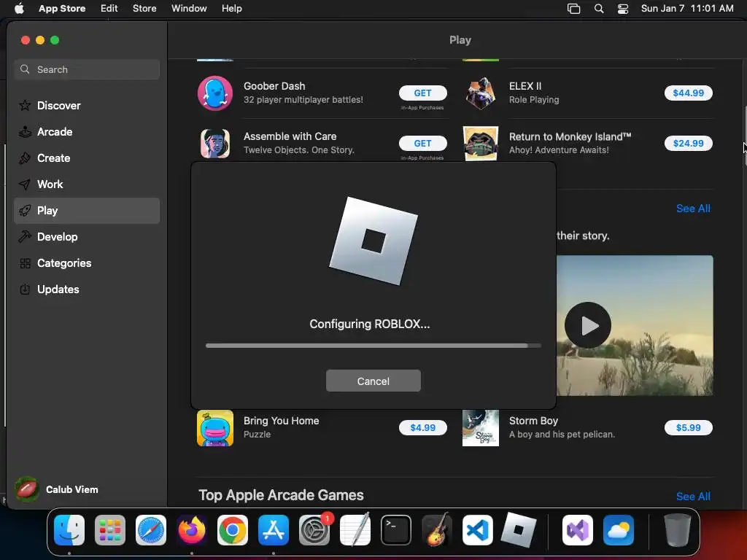Image resolution: width=747 pixels, height=560 pixels.
Task: Open Visual Studio from the dock
Action: click(578, 530)
